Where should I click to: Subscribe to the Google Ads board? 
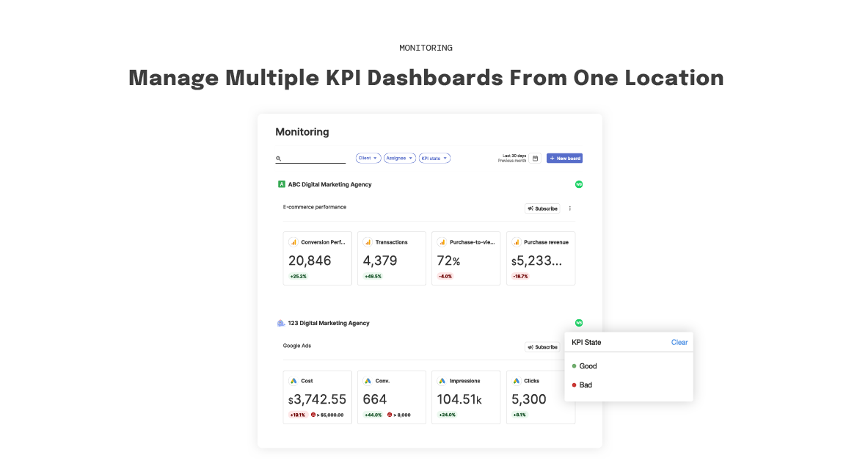tap(542, 347)
